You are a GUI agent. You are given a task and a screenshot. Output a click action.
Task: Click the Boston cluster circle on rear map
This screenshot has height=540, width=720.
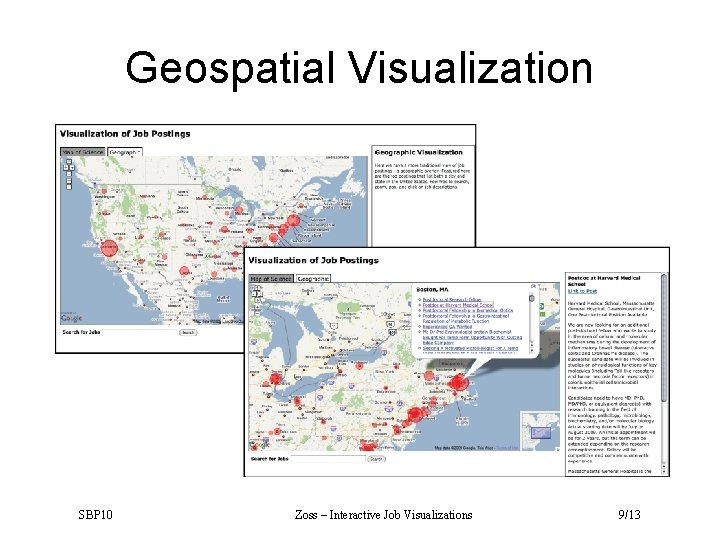(x=294, y=220)
